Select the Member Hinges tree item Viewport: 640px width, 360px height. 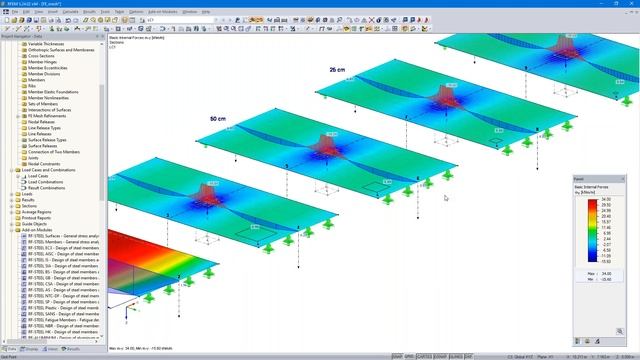42,62
